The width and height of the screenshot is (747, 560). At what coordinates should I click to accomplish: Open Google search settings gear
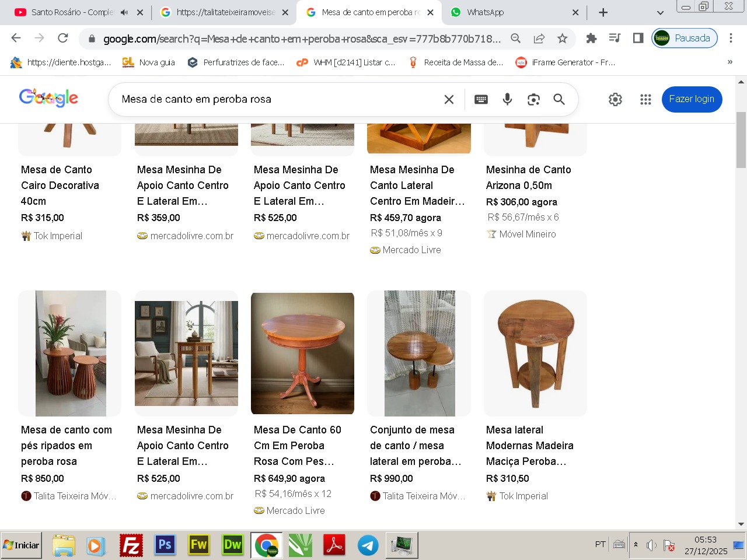[615, 99]
